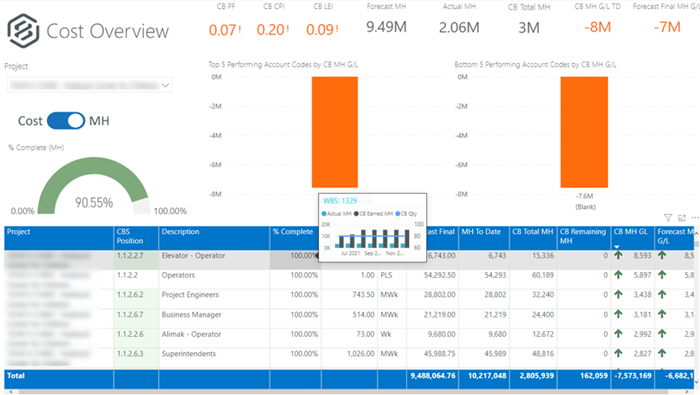Click the CB MH GL column header
Screen dimensions: 700x395
pos(633,238)
